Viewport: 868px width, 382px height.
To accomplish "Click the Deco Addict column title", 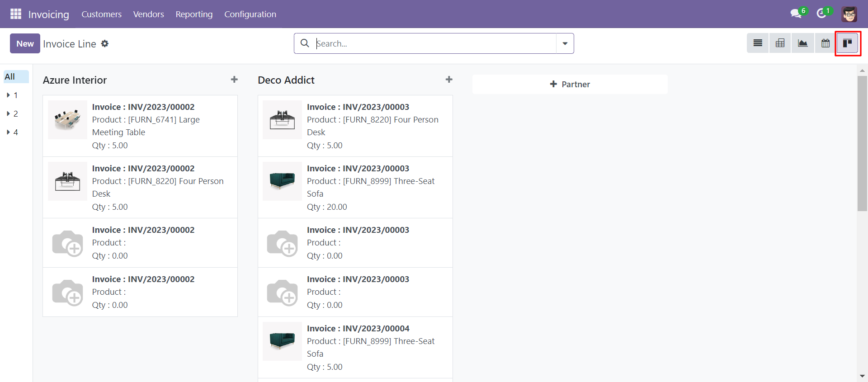I will [x=286, y=80].
